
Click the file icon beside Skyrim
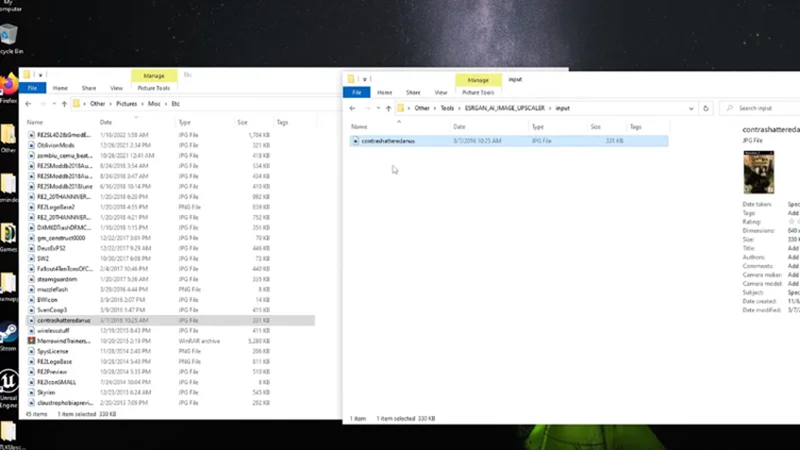[32, 392]
